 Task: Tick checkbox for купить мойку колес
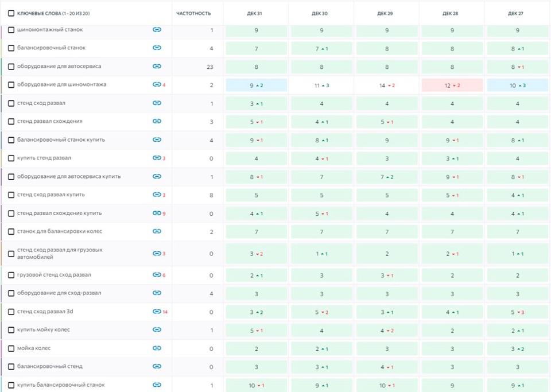pyautogui.click(x=11, y=329)
